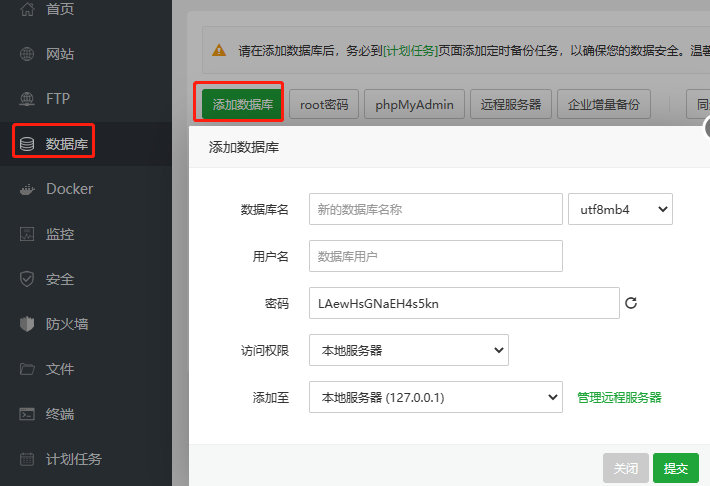Open the add-to server dropdown
This screenshot has width=710, height=486.
pos(435,397)
